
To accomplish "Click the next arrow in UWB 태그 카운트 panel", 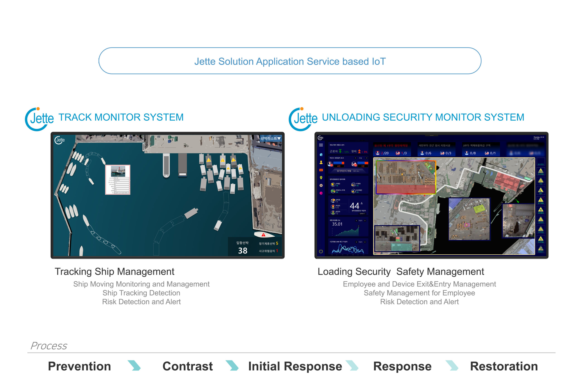I will coord(365,242).
